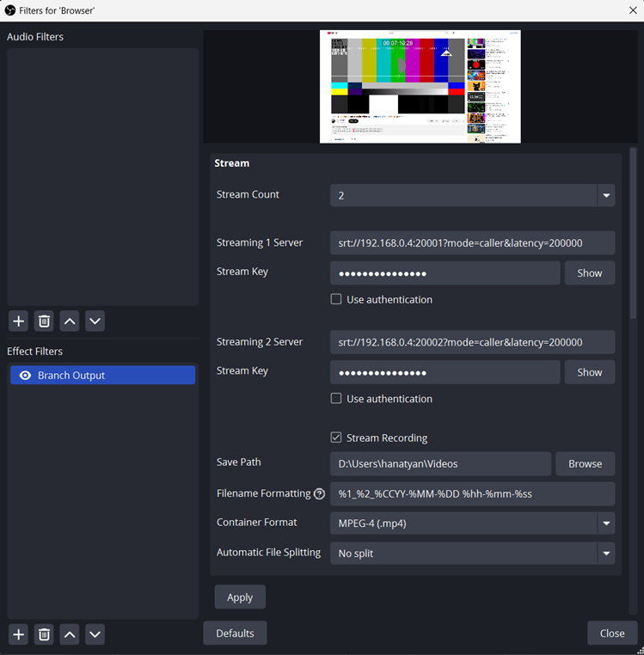Viewport: 644px width, 655px height.
Task: Toggle visibility eye of Branch Output filter
Action: pyautogui.click(x=25, y=376)
